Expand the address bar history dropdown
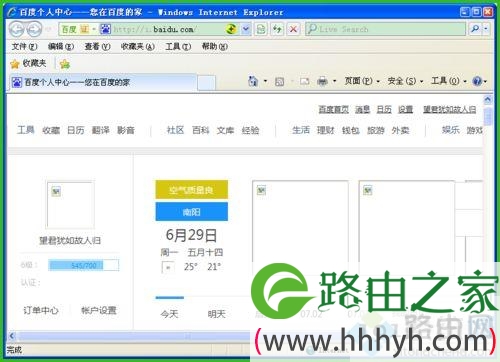The height and width of the screenshot is (362, 500). (246, 29)
